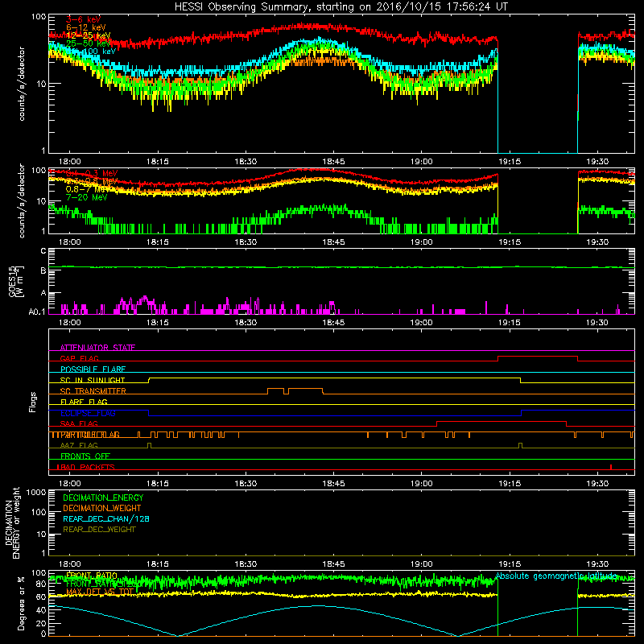Select the SC_IN_SUNLIGHT flag label

tap(93, 380)
